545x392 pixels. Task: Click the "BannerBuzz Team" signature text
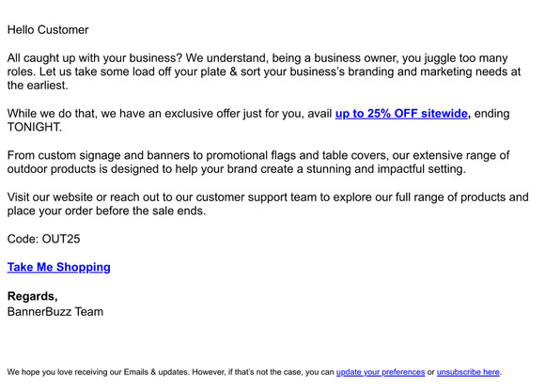tap(55, 312)
